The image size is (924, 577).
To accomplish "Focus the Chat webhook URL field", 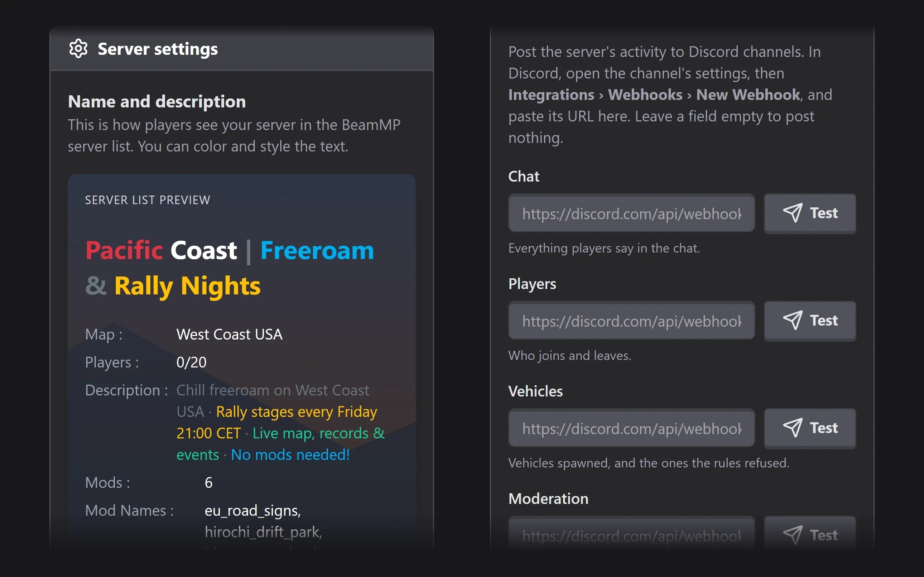I will [x=631, y=213].
